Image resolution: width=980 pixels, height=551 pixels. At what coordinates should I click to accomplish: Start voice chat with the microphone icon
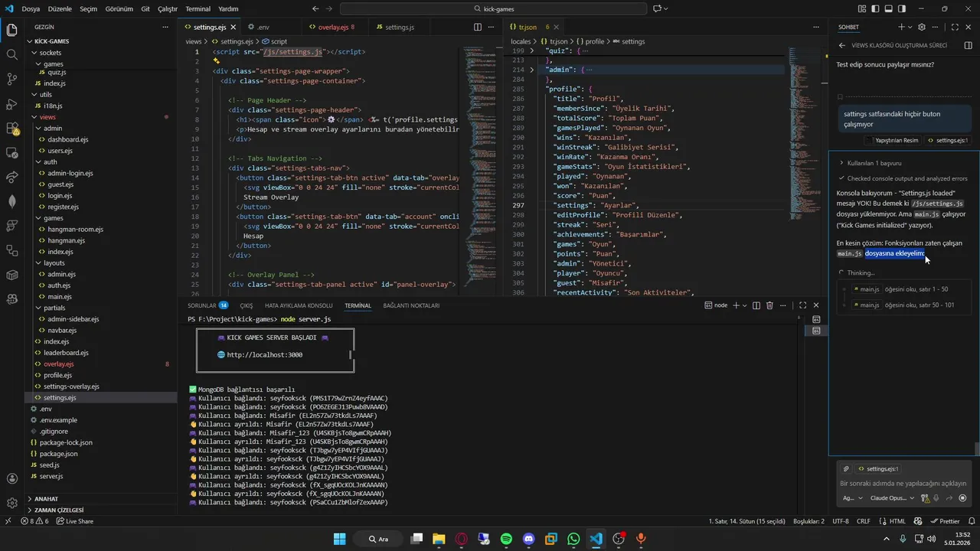pos(936,498)
